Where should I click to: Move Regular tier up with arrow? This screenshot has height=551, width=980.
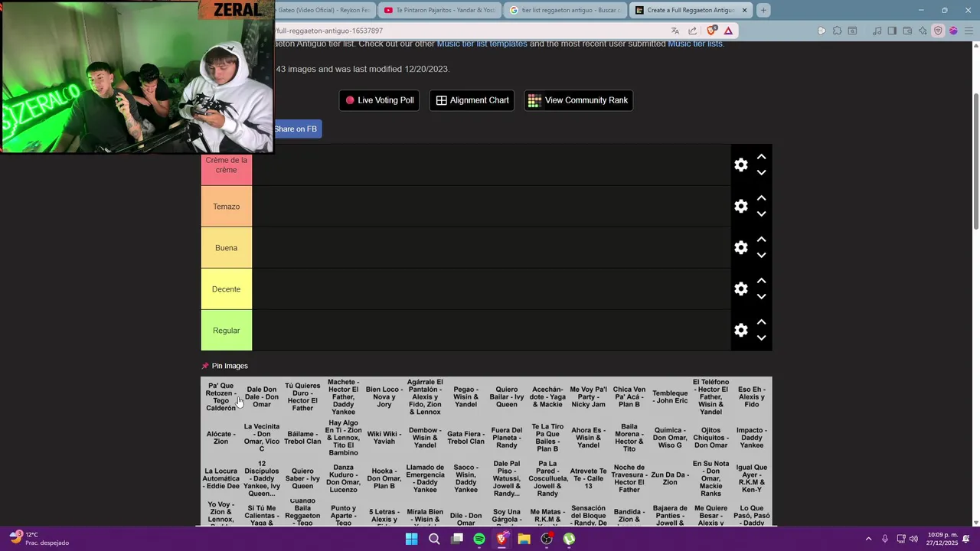click(x=761, y=321)
